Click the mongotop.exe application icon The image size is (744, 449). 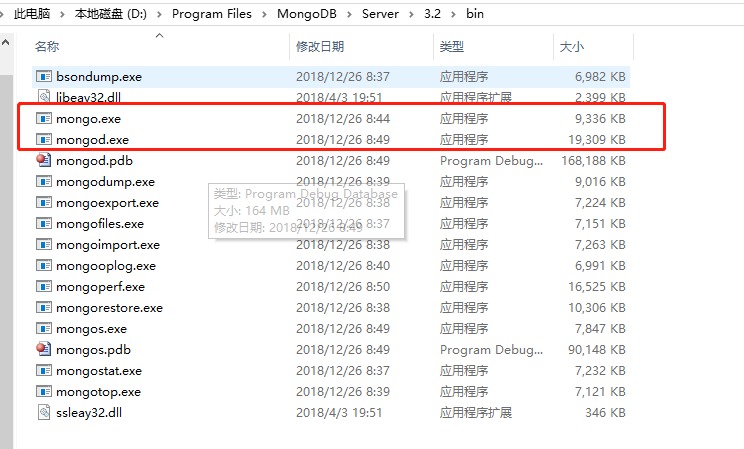[44, 392]
